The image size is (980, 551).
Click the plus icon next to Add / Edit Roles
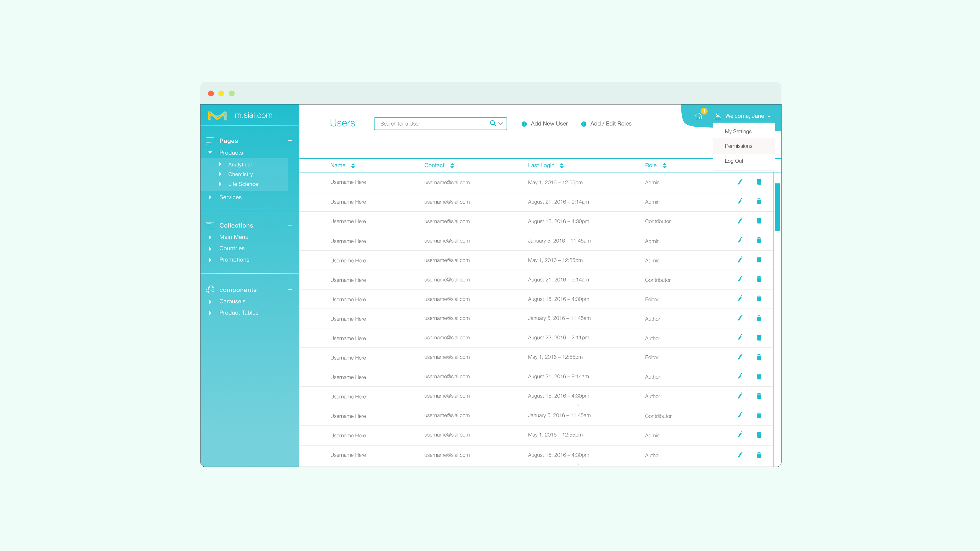pyautogui.click(x=584, y=124)
